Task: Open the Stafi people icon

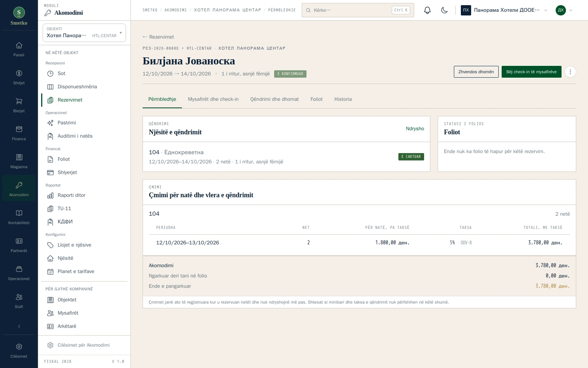Action: pyautogui.click(x=19, y=301)
